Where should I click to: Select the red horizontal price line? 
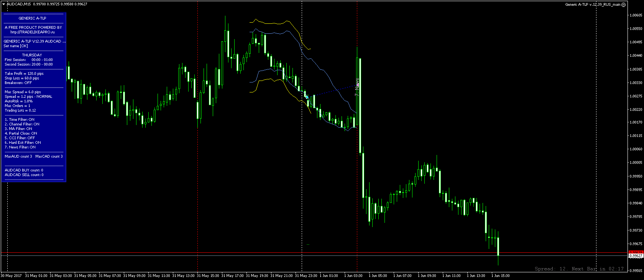314,253
